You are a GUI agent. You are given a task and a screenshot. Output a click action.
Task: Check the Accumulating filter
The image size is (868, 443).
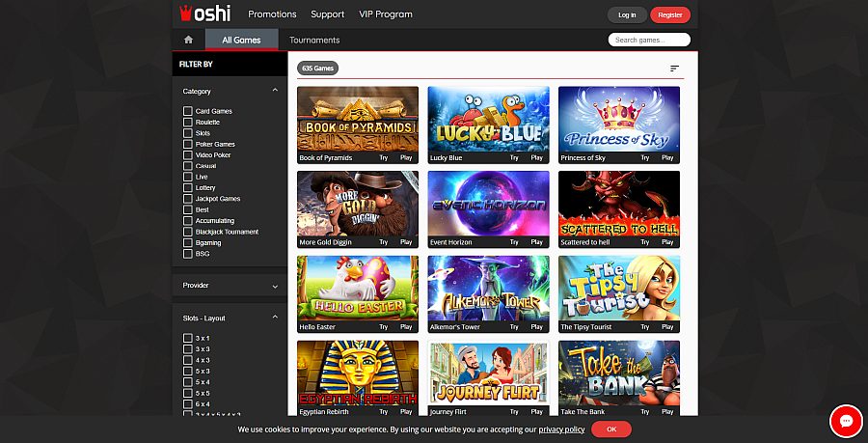point(188,220)
